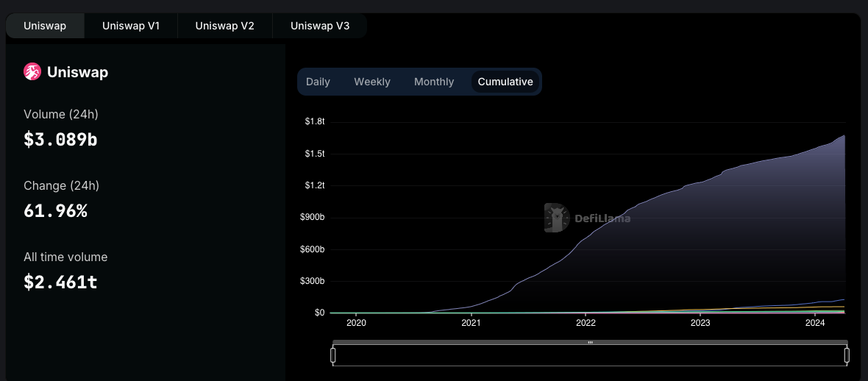The height and width of the screenshot is (381, 868).
Task: Click the pink Uniswap unicorn logo
Action: pyautogui.click(x=32, y=72)
